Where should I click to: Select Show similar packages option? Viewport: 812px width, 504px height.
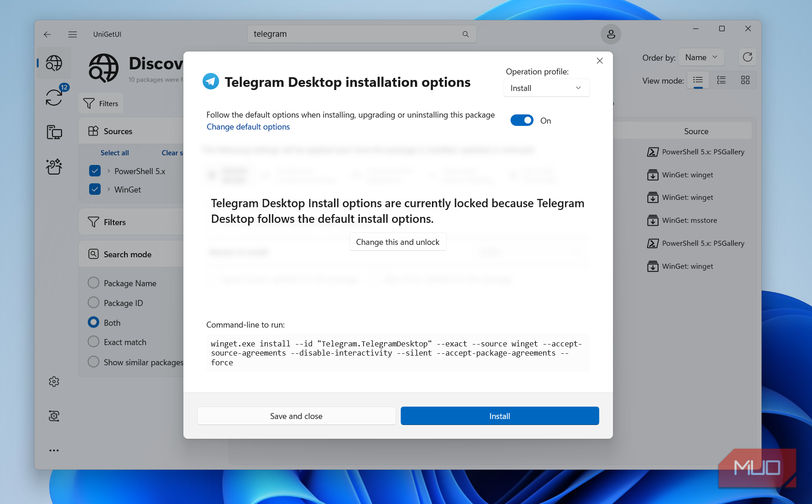tap(93, 362)
